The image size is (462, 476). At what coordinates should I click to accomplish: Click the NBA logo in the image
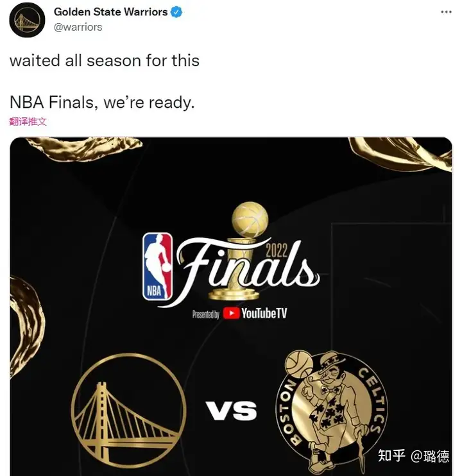[158, 266]
